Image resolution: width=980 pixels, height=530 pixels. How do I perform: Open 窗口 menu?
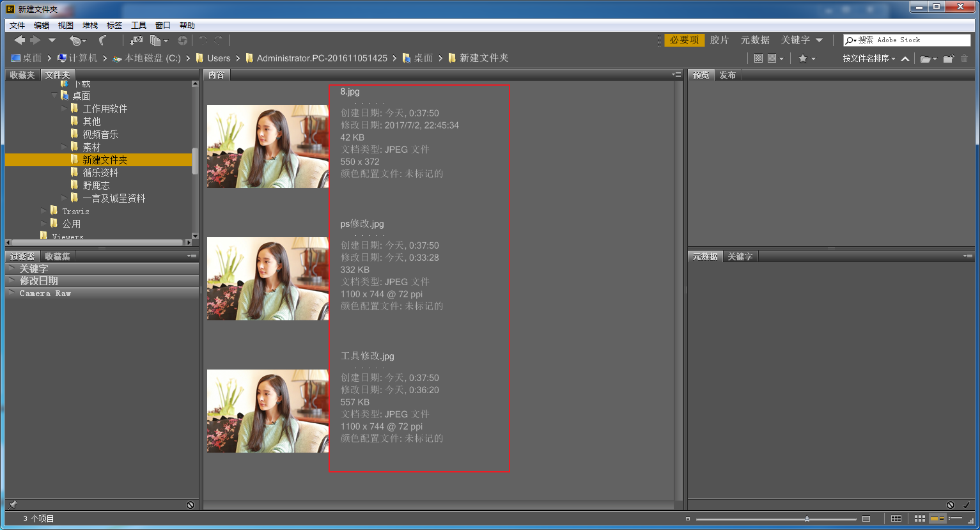coord(163,26)
